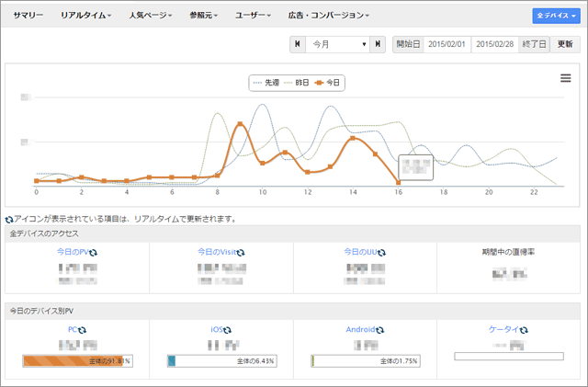Viewport: 588px width, 387px height.
Task: Click the refresh icon next to ケータイ
Action: point(524,330)
